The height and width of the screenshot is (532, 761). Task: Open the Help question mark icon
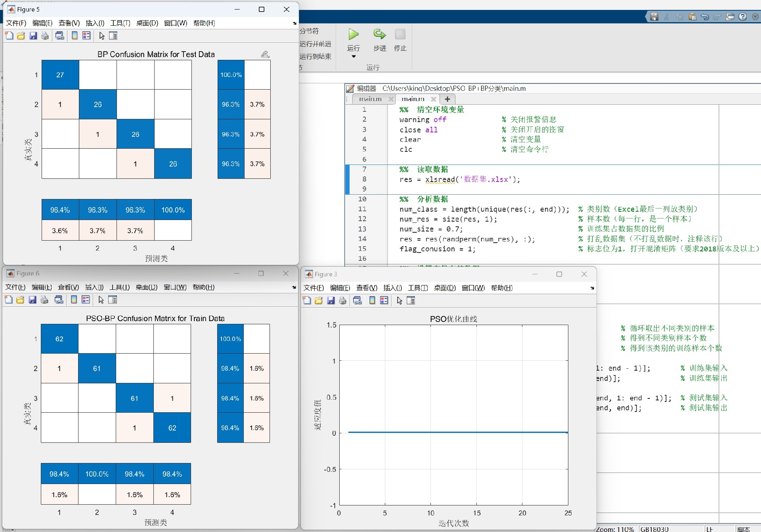743,17
